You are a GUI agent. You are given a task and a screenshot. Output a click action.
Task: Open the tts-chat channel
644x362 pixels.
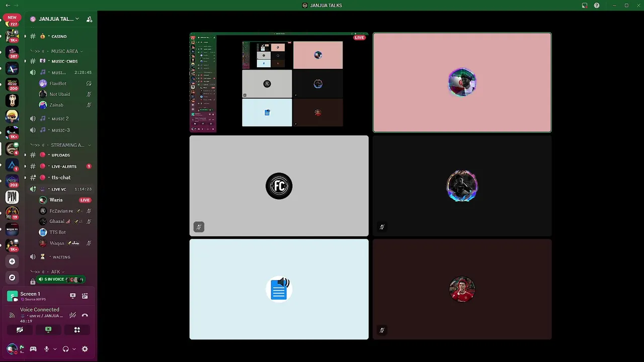coord(60,177)
